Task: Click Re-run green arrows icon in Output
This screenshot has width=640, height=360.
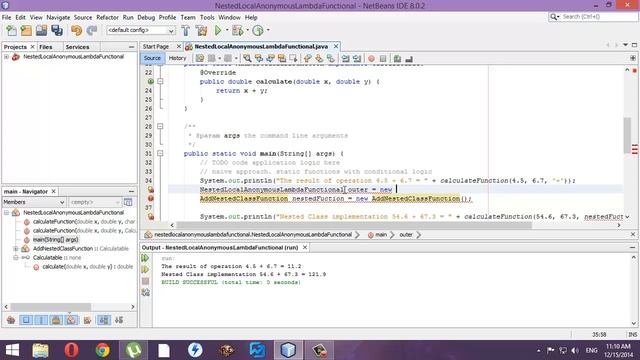Action: pyautogui.click(x=145, y=258)
